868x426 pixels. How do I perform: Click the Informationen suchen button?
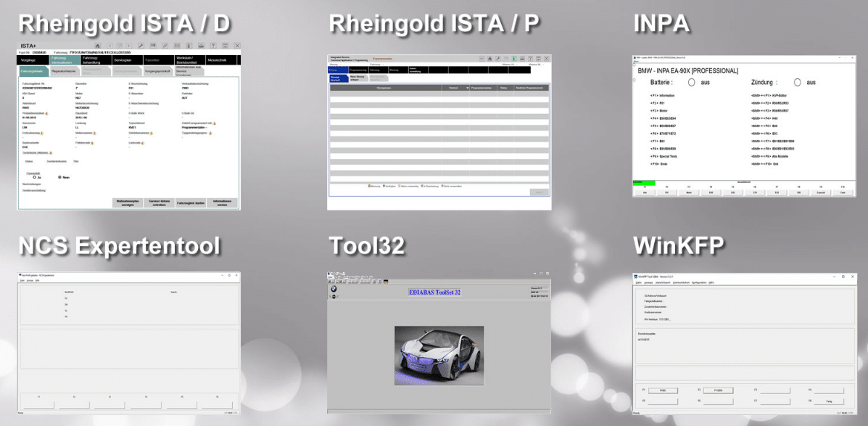pyautogui.click(x=223, y=203)
